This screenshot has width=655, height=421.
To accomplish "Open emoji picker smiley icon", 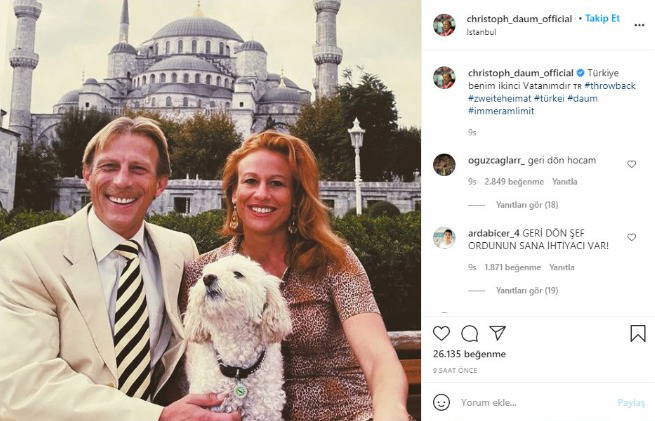I will tap(441, 403).
